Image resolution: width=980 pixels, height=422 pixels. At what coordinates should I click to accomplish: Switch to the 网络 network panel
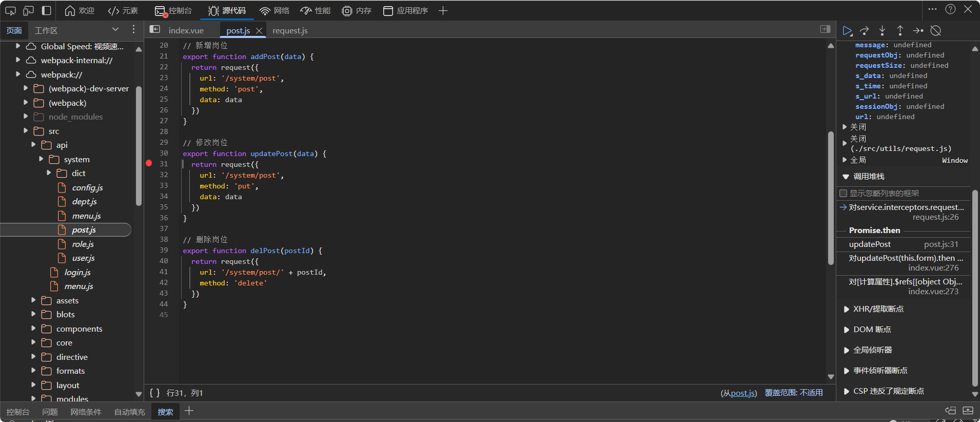point(275,10)
